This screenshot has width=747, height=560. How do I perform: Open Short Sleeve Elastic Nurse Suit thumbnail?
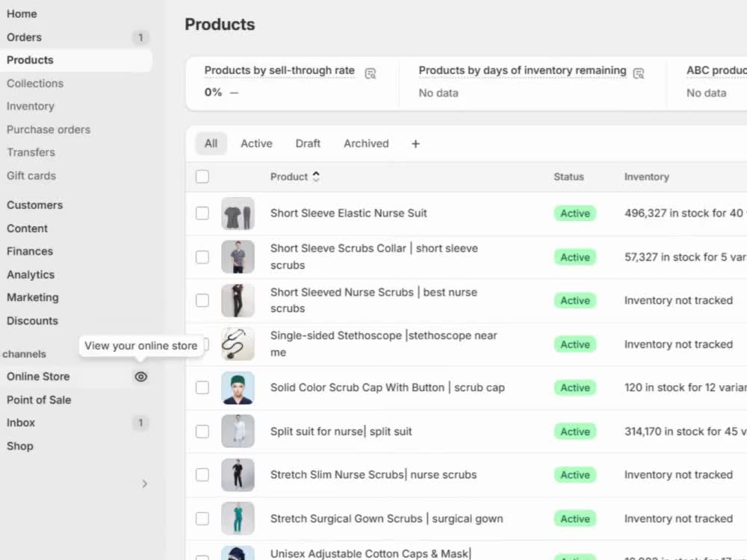point(238,214)
